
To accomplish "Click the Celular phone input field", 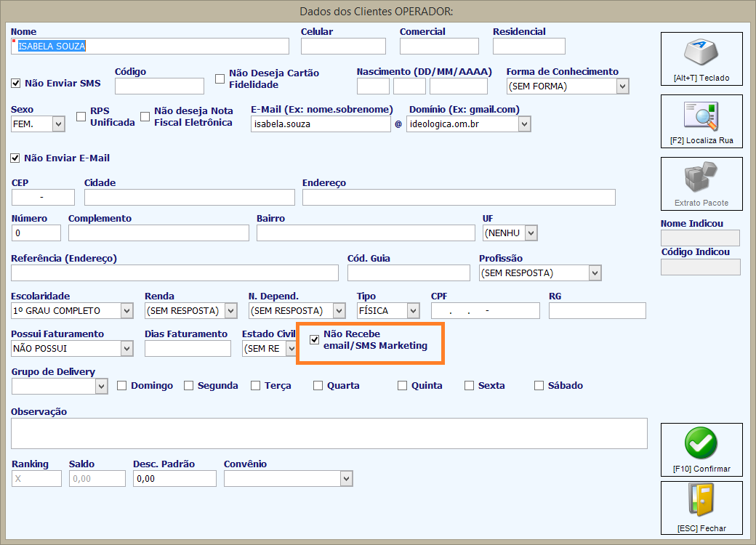I will click(x=343, y=47).
